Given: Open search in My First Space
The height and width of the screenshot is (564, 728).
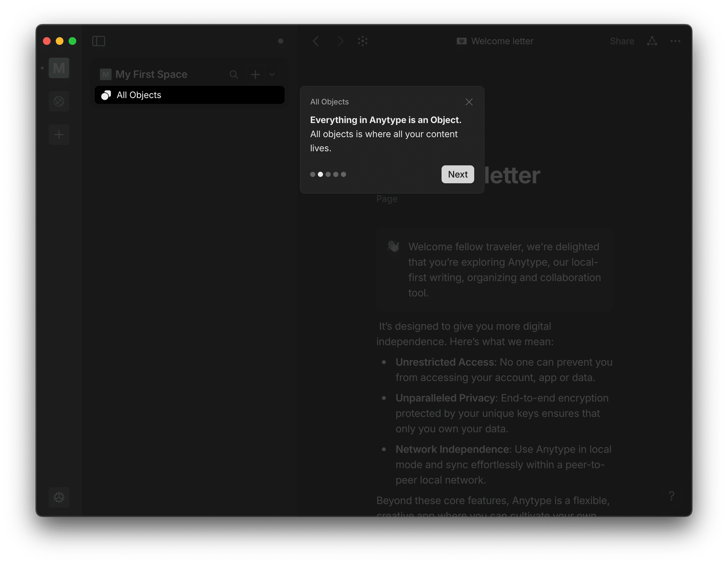Looking at the screenshot, I should tap(234, 74).
